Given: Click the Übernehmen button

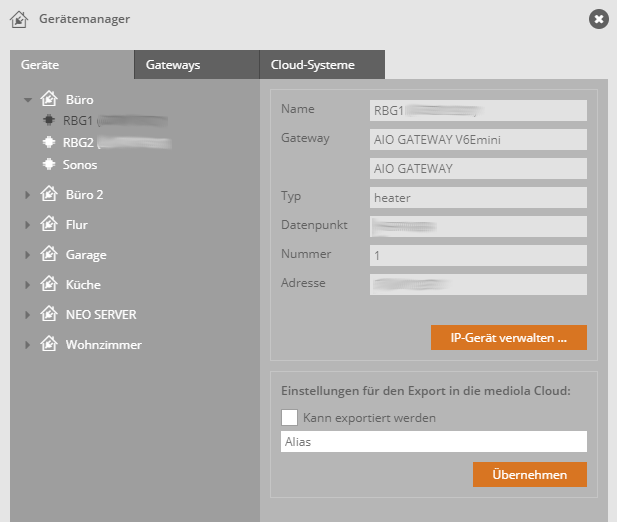Looking at the screenshot, I should pos(529,474).
